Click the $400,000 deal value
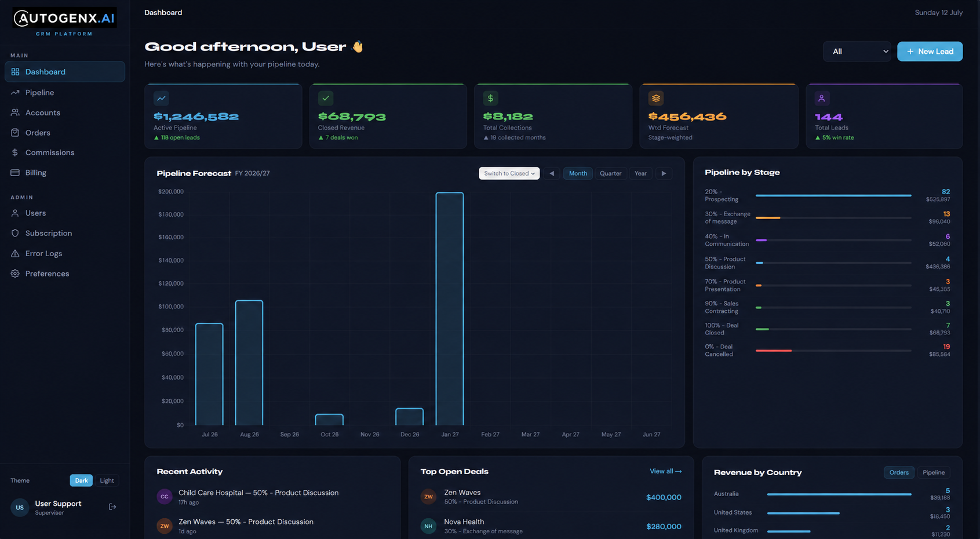This screenshot has width=980, height=539. (664, 497)
